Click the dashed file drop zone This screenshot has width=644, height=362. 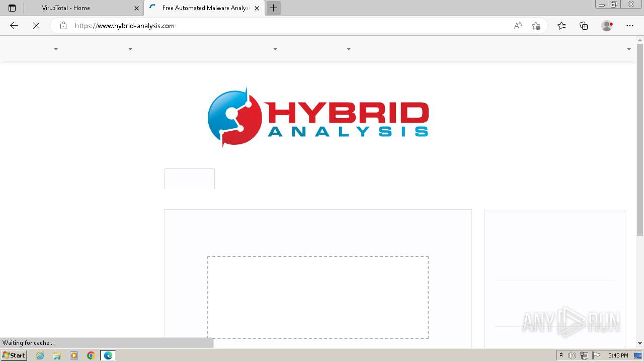point(318,297)
